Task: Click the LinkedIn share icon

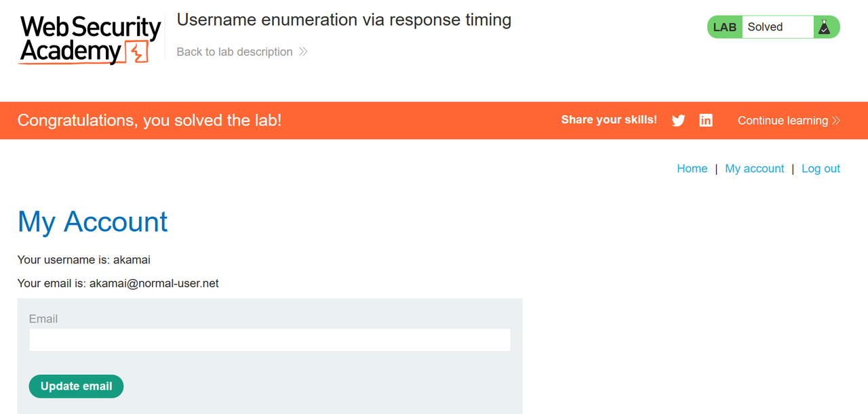Action: (x=705, y=120)
